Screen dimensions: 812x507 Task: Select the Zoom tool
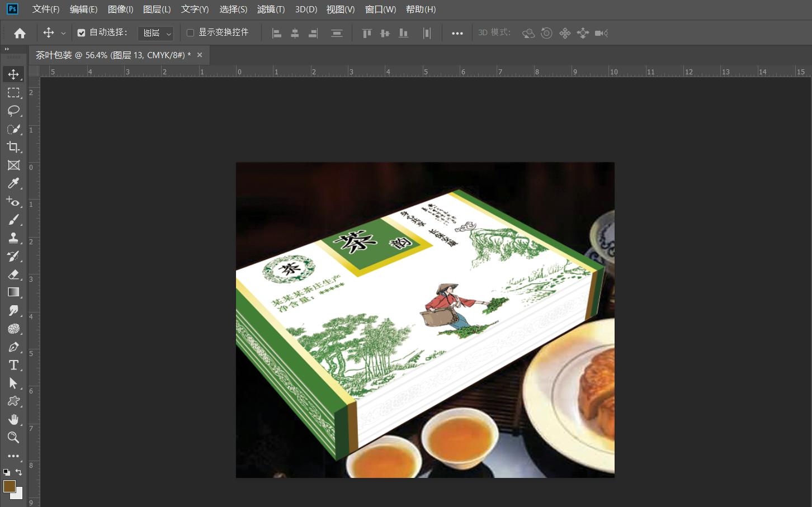[14, 438]
